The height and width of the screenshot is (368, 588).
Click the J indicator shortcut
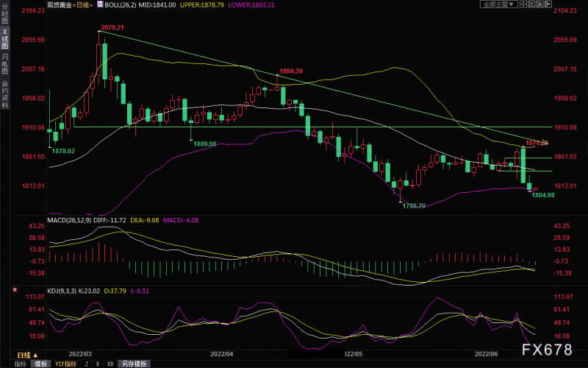(87, 364)
